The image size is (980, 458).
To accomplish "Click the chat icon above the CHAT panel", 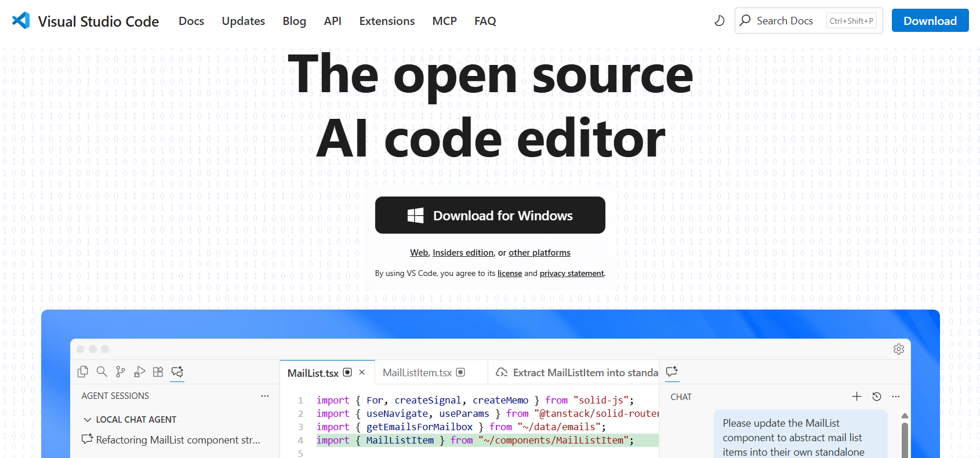I will pyautogui.click(x=672, y=372).
